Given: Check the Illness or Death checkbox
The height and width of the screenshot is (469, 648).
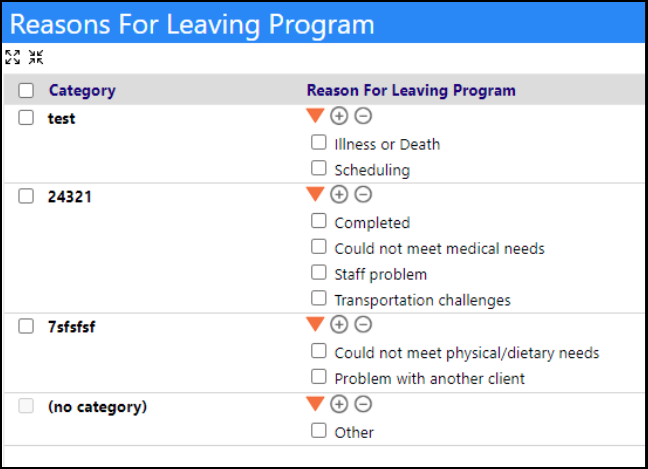Looking at the screenshot, I should coord(319,142).
